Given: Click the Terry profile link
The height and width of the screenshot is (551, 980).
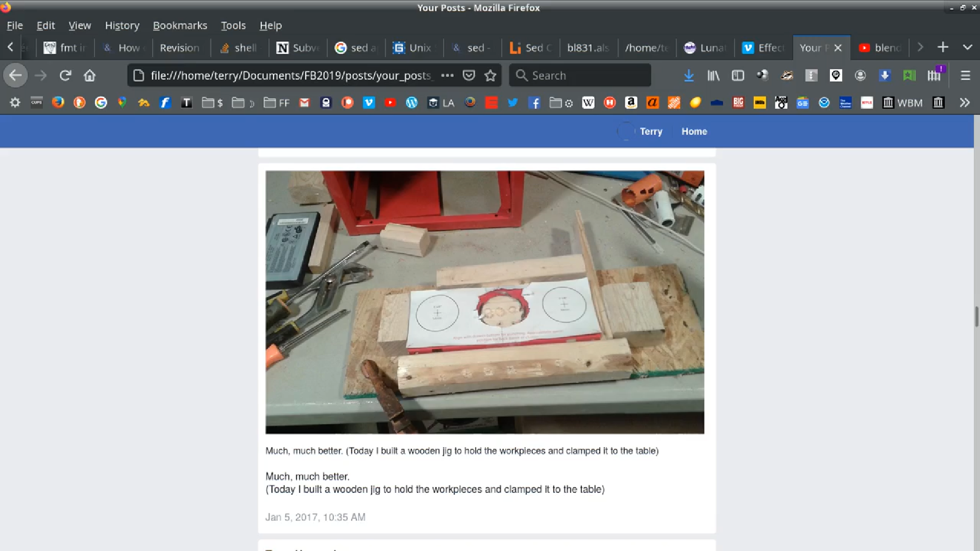Looking at the screenshot, I should click(x=651, y=131).
